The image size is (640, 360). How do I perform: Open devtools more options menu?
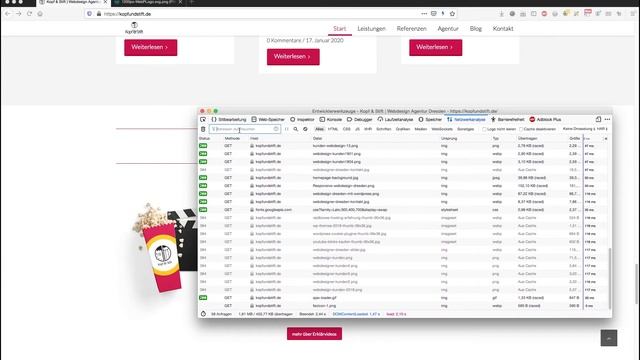tap(607, 119)
